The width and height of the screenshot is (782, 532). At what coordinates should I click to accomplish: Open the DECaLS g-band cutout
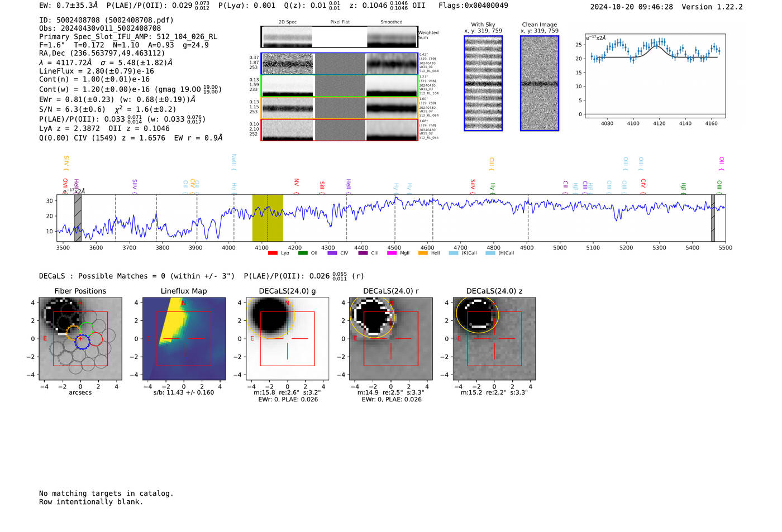coord(287,338)
